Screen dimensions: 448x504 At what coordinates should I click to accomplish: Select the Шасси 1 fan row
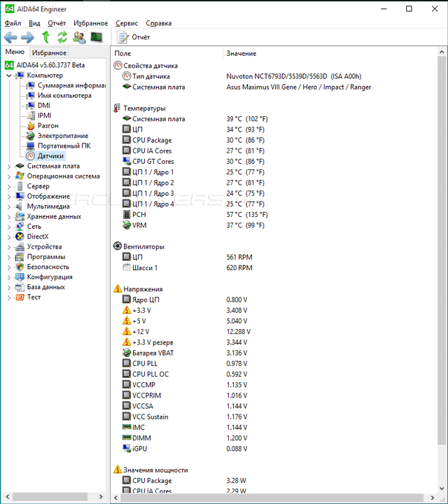tap(274, 267)
